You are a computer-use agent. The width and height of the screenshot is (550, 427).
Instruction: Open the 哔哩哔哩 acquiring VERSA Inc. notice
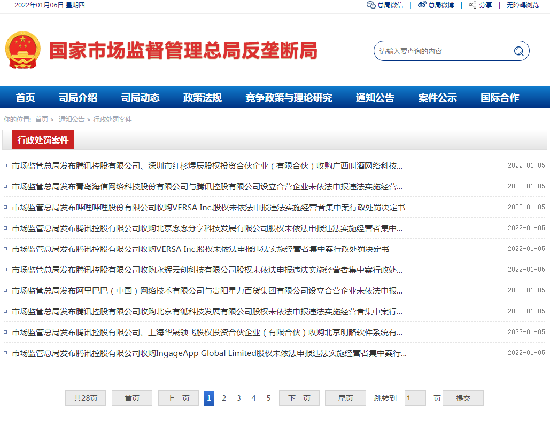pyautogui.click(x=208, y=207)
